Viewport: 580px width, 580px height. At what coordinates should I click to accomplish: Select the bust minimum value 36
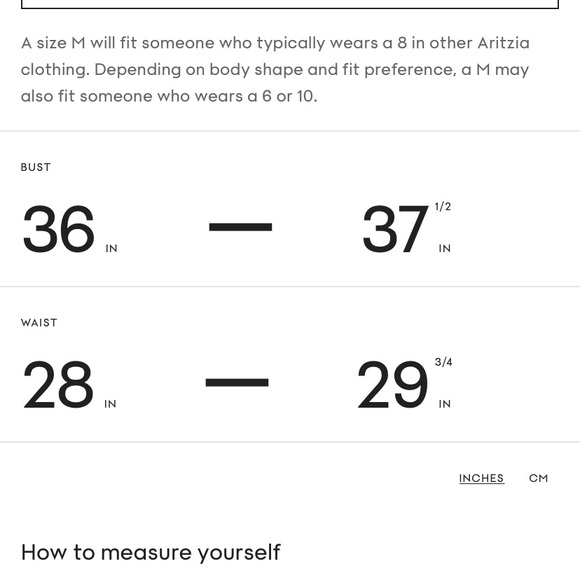click(x=58, y=229)
